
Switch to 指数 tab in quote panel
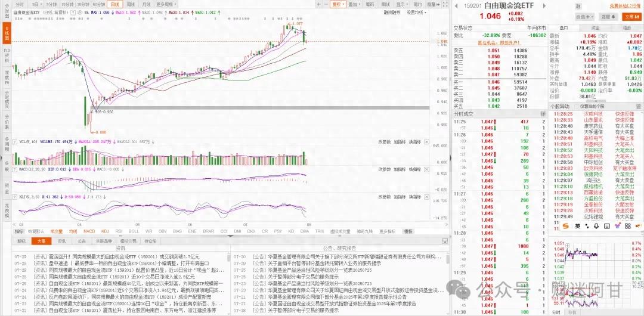[x=627, y=28]
